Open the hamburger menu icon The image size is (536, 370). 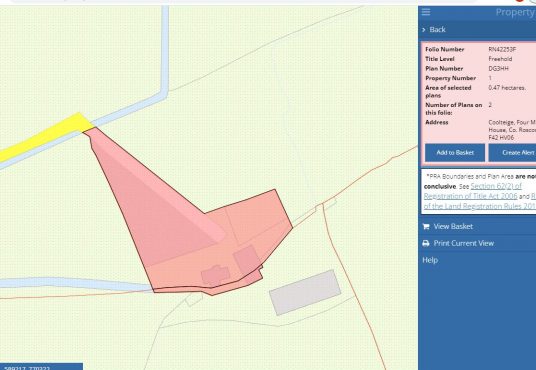click(x=426, y=12)
